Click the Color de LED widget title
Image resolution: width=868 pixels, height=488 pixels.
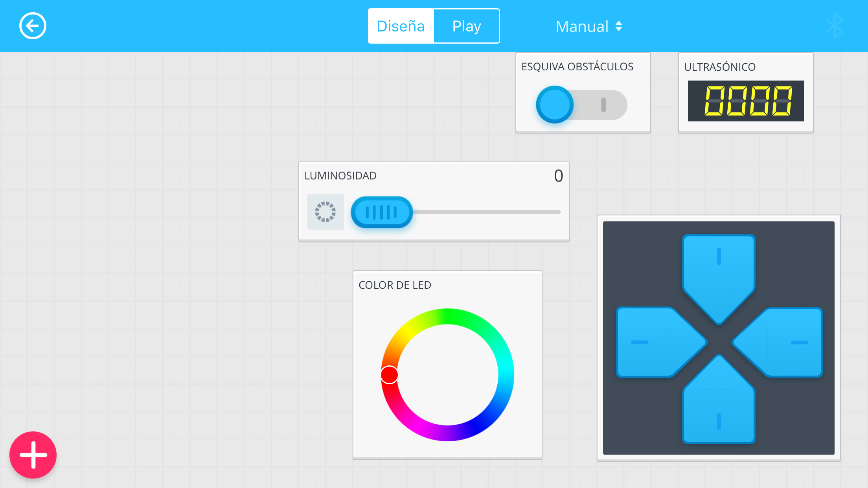[395, 285]
